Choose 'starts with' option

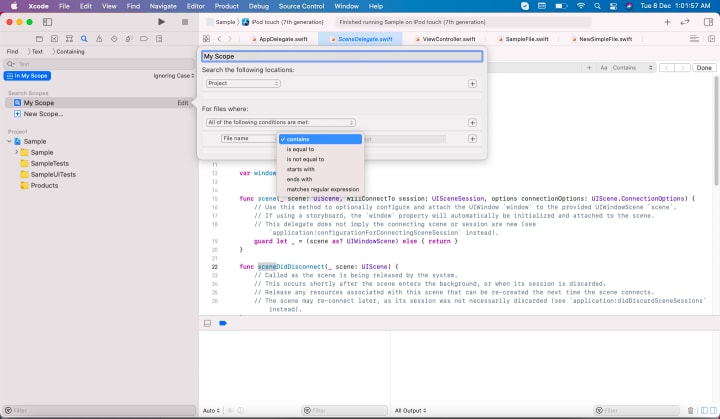320,169
